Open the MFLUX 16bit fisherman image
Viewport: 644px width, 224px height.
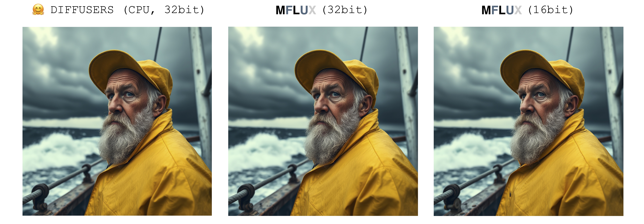point(528,121)
